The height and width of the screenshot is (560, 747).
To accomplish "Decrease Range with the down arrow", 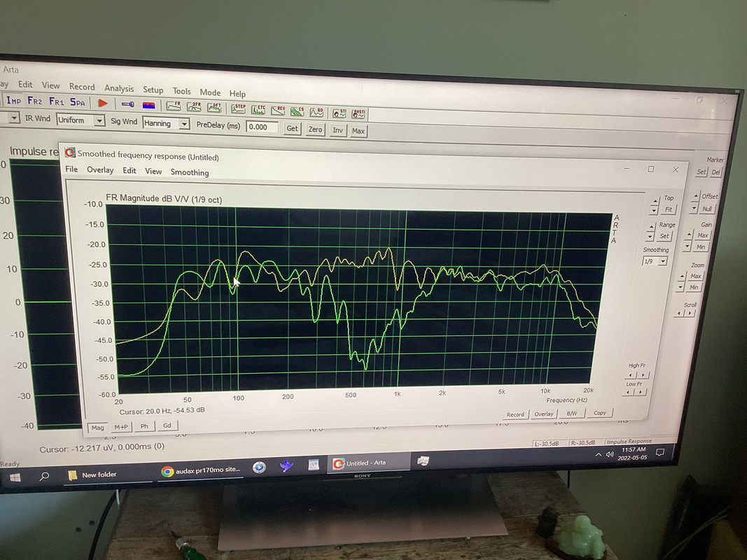I will [650, 236].
